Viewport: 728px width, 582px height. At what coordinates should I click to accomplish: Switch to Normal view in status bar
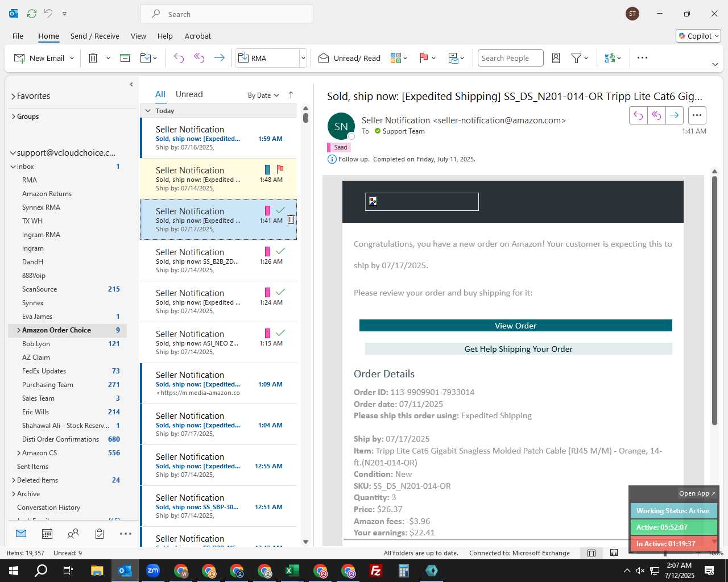point(591,553)
